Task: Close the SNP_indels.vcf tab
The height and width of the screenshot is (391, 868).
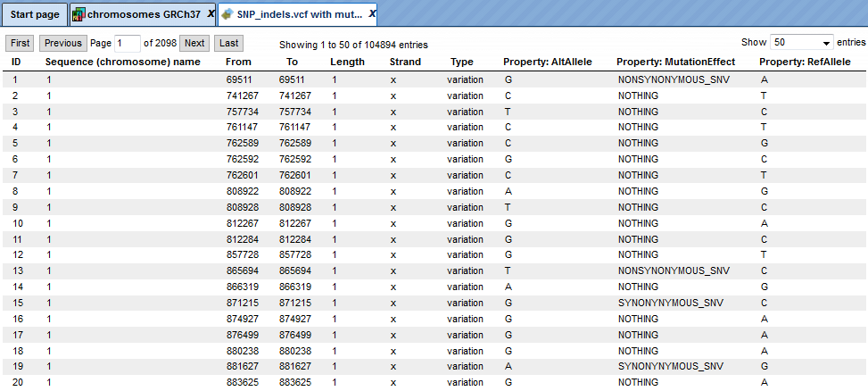Action: coord(373,14)
